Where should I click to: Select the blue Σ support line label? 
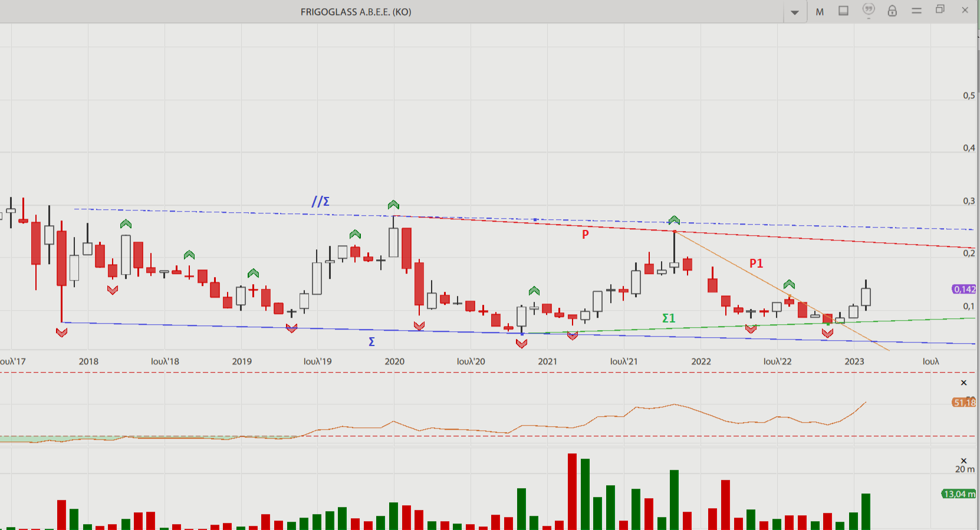pos(371,342)
